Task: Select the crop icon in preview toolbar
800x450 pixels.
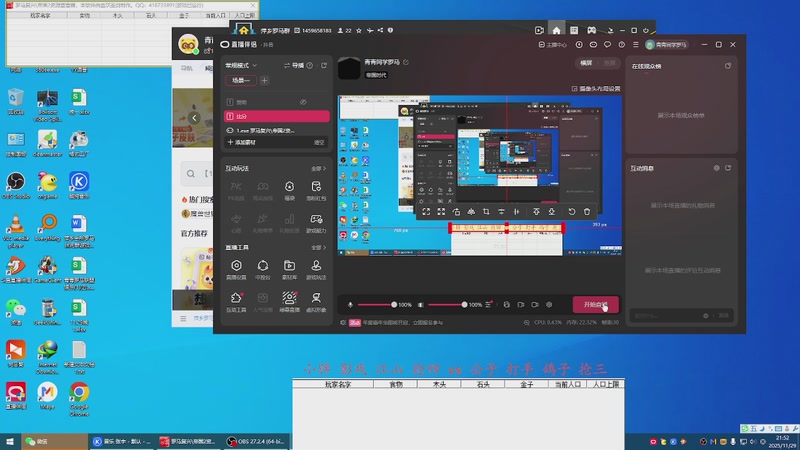Action: pos(486,212)
